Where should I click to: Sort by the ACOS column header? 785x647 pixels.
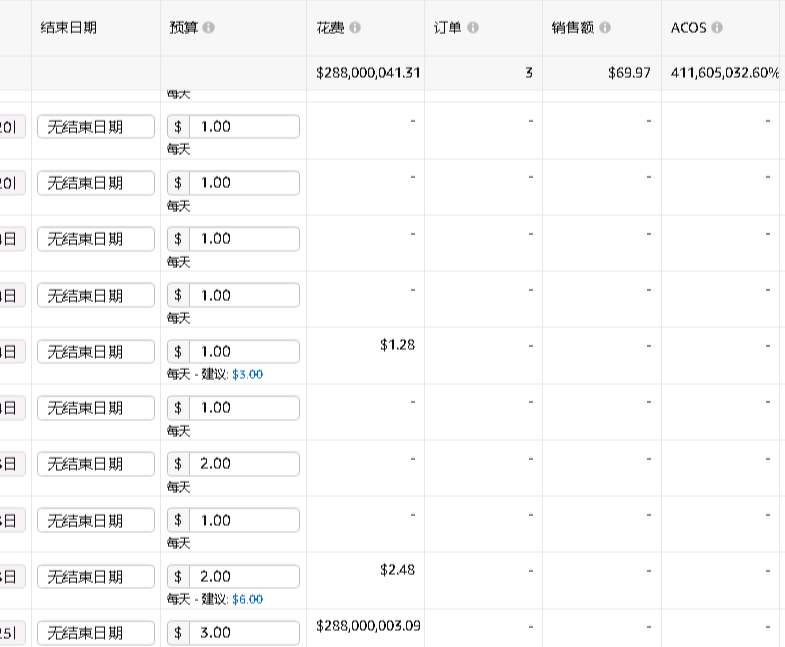point(688,28)
